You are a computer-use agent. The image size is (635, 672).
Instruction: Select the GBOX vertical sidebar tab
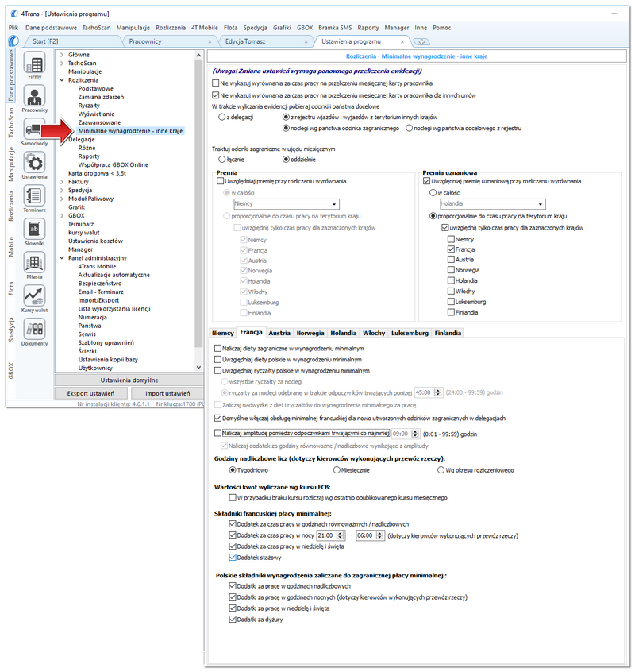(12, 371)
